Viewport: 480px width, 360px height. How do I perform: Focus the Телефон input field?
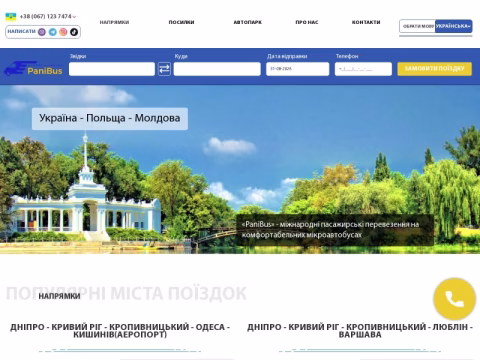tap(363, 69)
